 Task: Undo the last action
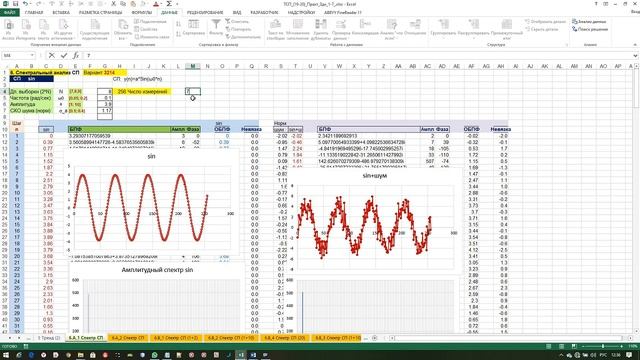tap(25, 4)
